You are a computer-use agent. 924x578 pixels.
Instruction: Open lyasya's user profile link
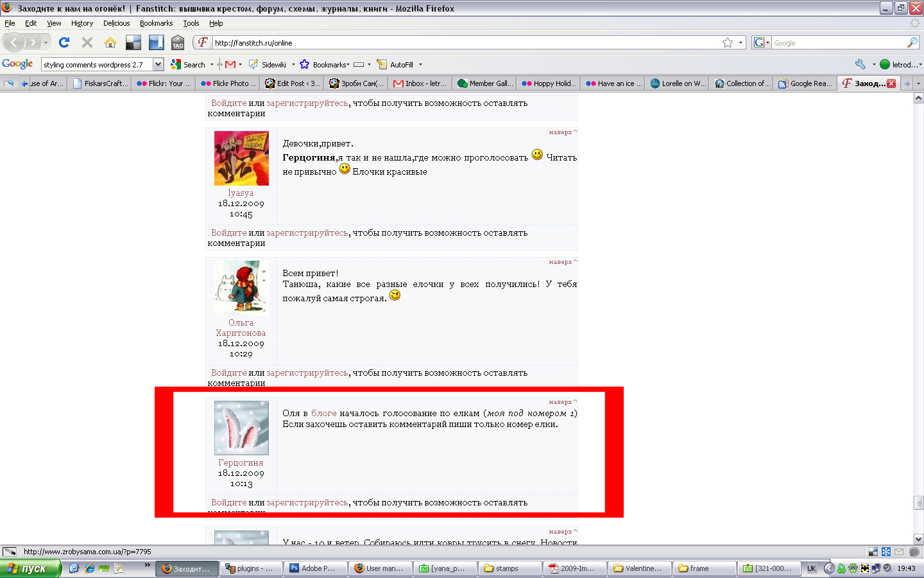pyautogui.click(x=241, y=193)
